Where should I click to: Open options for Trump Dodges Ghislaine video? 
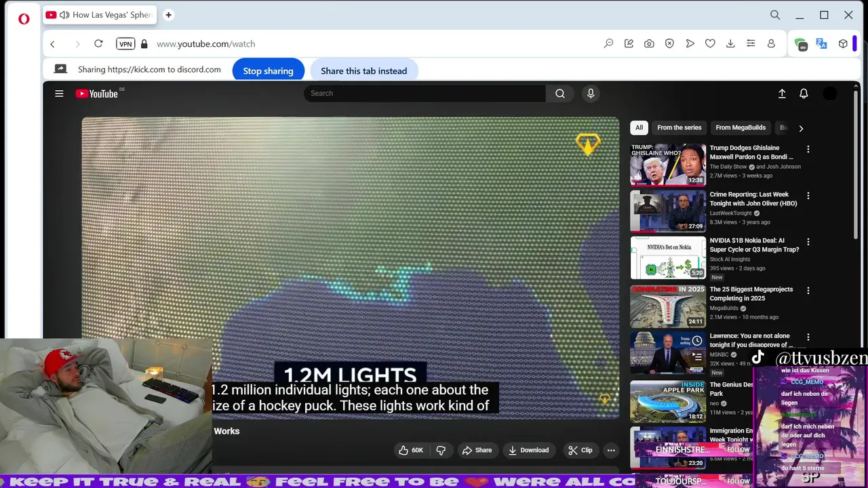coord(808,149)
